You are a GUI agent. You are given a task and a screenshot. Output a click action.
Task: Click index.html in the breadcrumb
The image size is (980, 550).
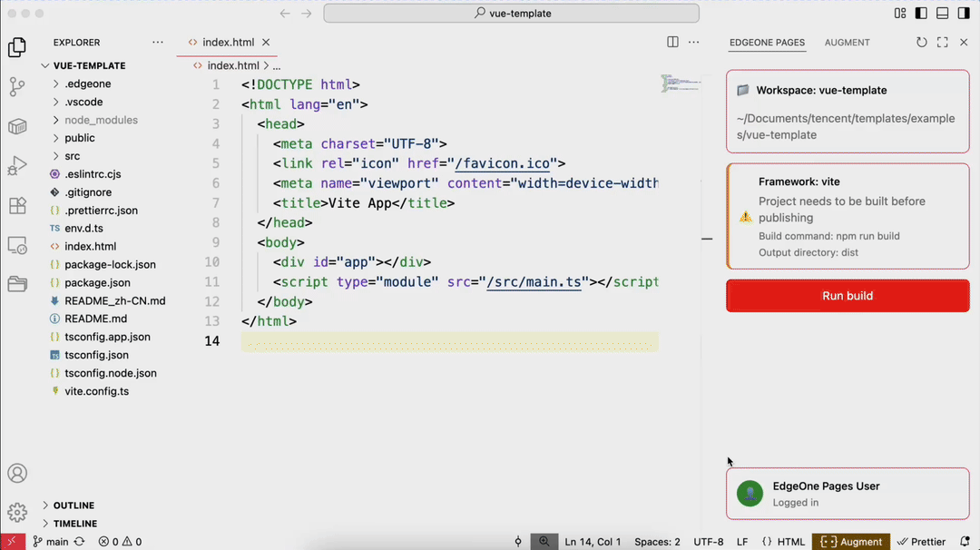pyautogui.click(x=233, y=65)
